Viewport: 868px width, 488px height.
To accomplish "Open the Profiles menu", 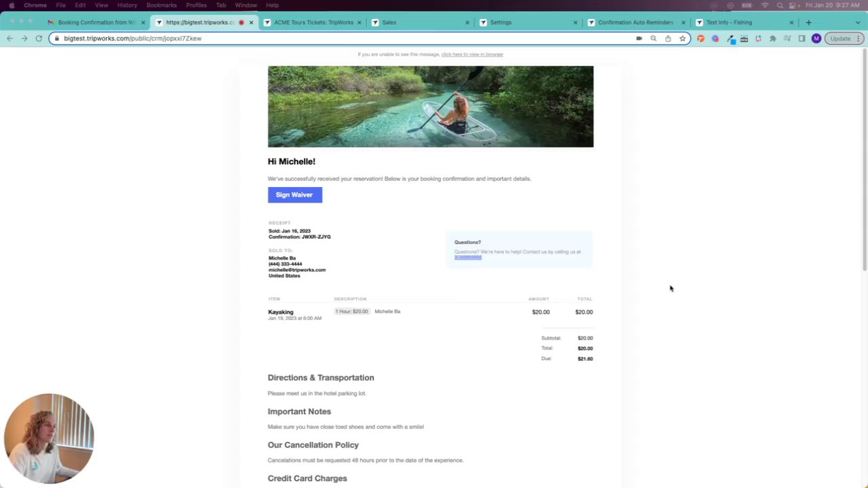I will (196, 5).
